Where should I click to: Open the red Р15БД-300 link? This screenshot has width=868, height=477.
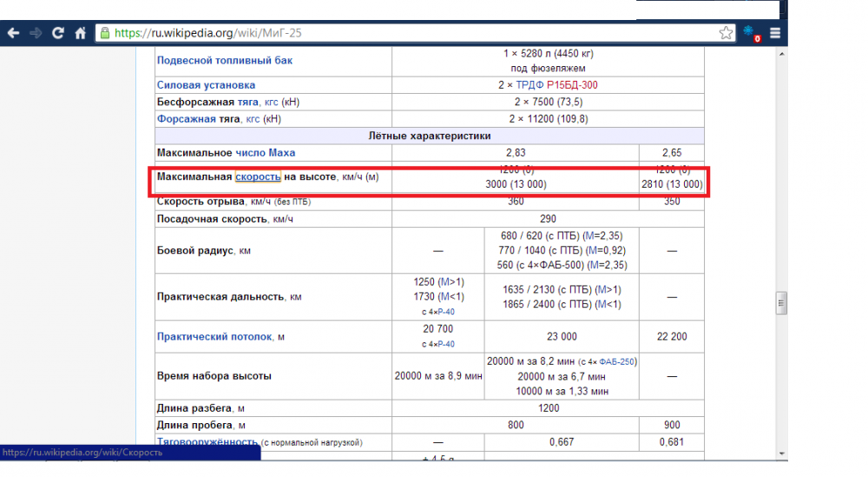[572, 85]
